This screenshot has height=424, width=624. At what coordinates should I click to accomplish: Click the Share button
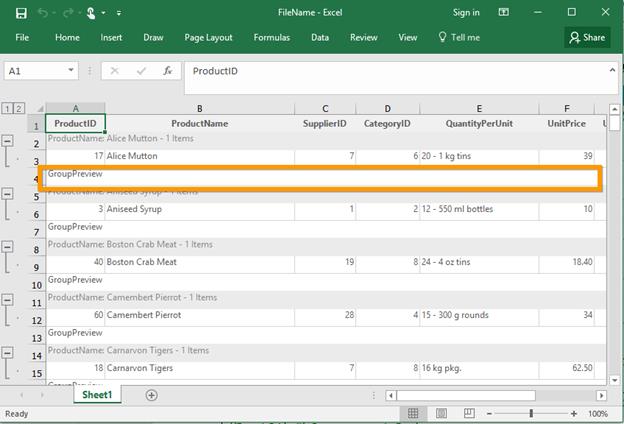coord(587,37)
